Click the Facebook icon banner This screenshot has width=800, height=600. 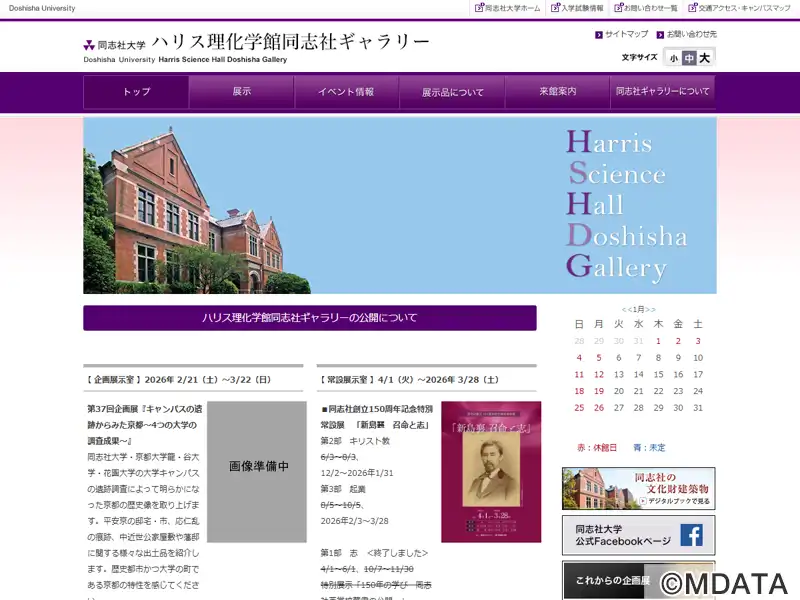click(638, 535)
